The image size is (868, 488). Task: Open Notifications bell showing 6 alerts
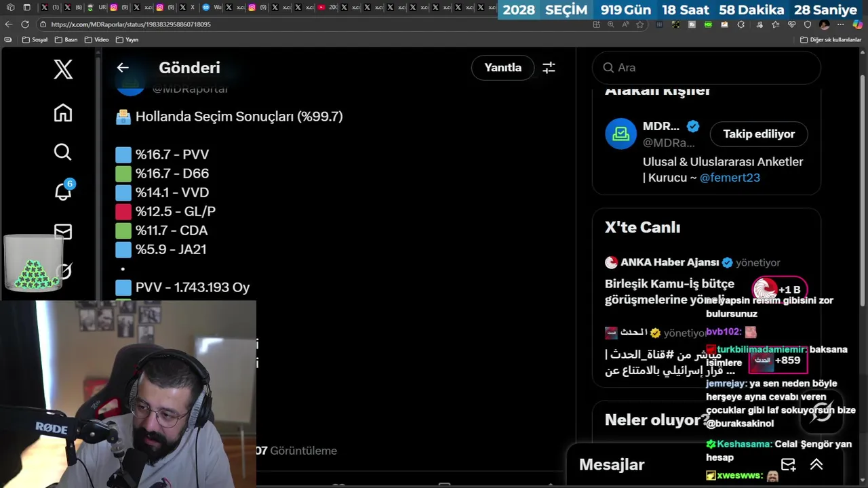[x=63, y=191]
